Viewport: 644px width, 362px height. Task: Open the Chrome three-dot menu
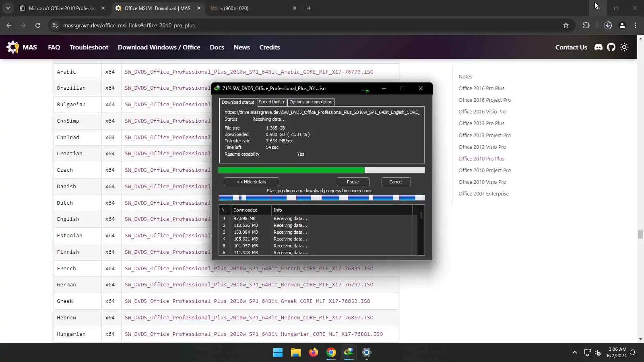pos(636,25)
